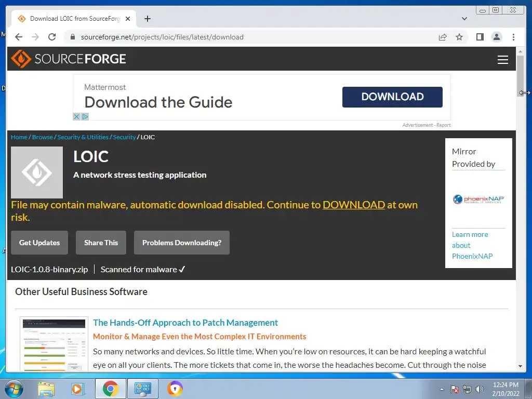
Task: Open the Windows Start menu
Action: [x=14, y=389]
